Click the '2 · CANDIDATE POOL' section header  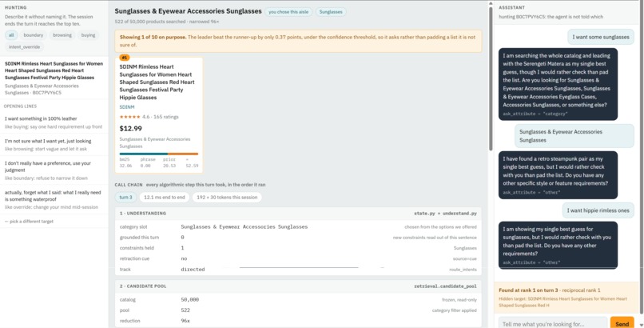(298, 286)
